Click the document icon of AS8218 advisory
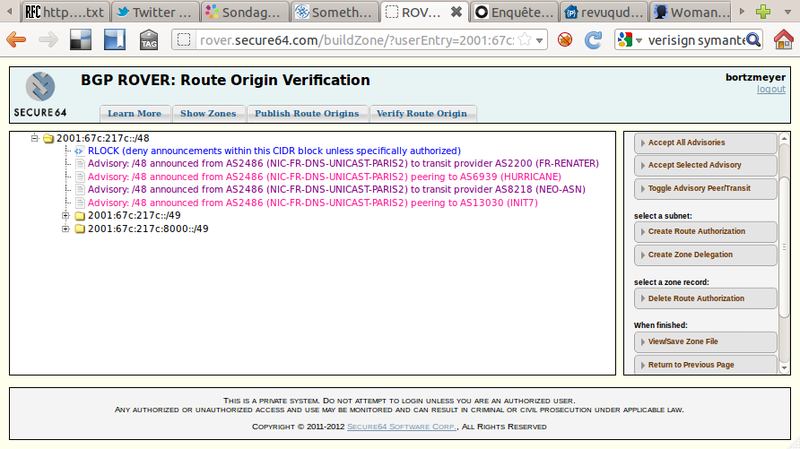 79,189
